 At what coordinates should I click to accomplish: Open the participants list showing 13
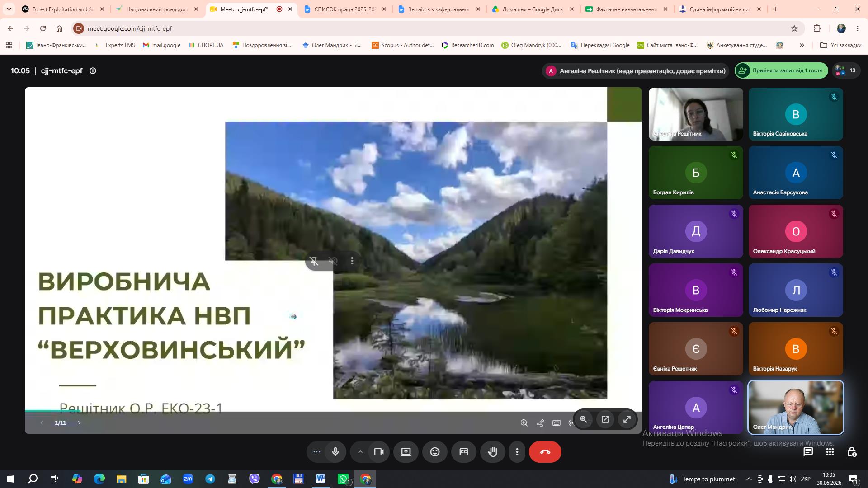(x=846, y=70)
